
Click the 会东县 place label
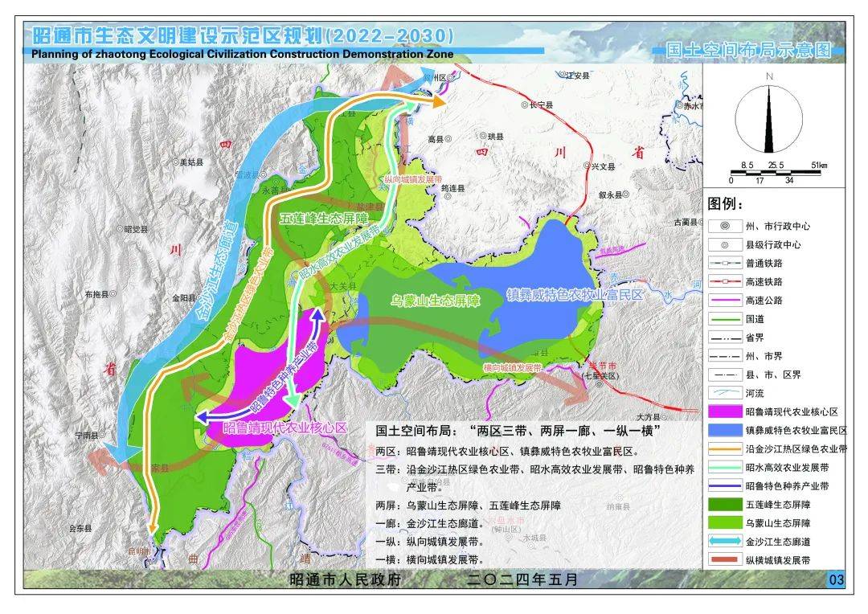[x=81, y=528]
